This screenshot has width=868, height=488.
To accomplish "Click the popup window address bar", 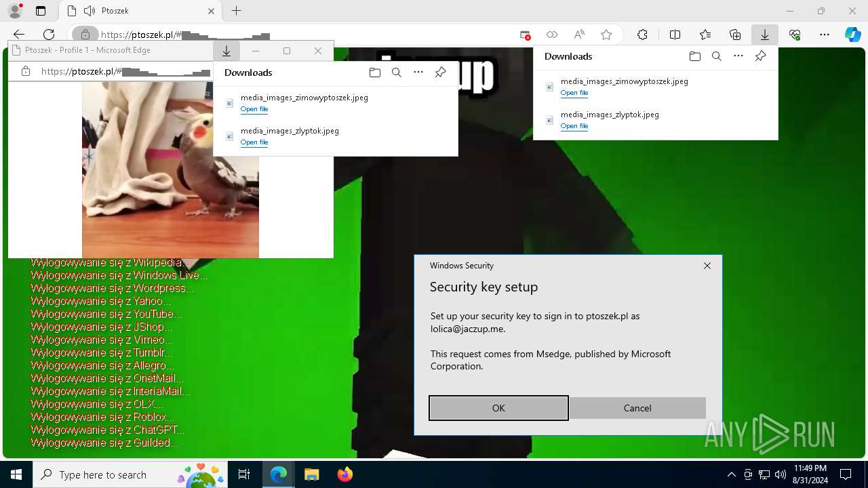I will [x=111, y=71].
